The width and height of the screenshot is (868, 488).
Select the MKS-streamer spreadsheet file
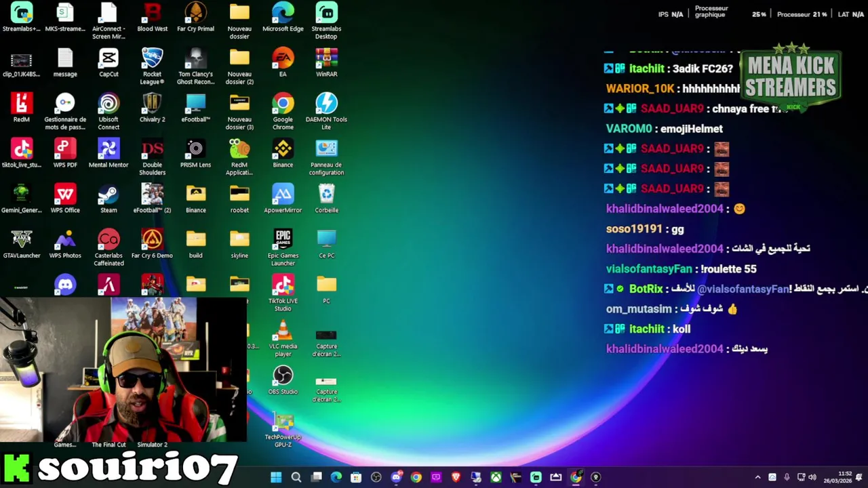[65, 18]
